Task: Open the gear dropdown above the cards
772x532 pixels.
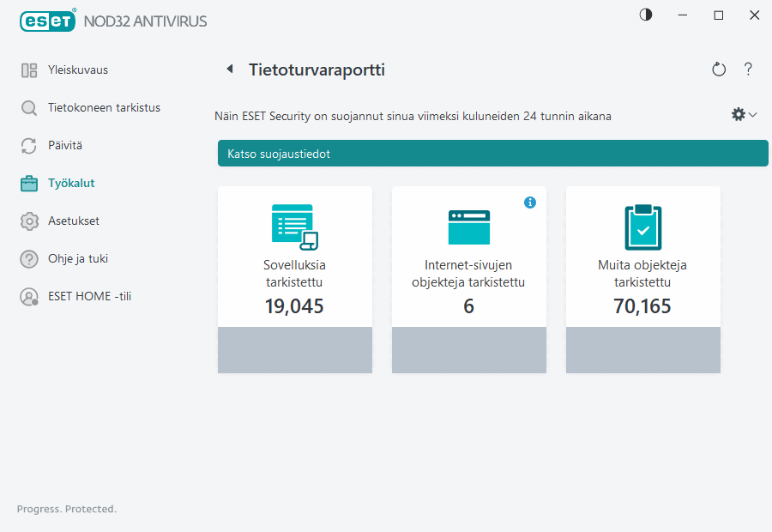Action: [x=743, y=113]
